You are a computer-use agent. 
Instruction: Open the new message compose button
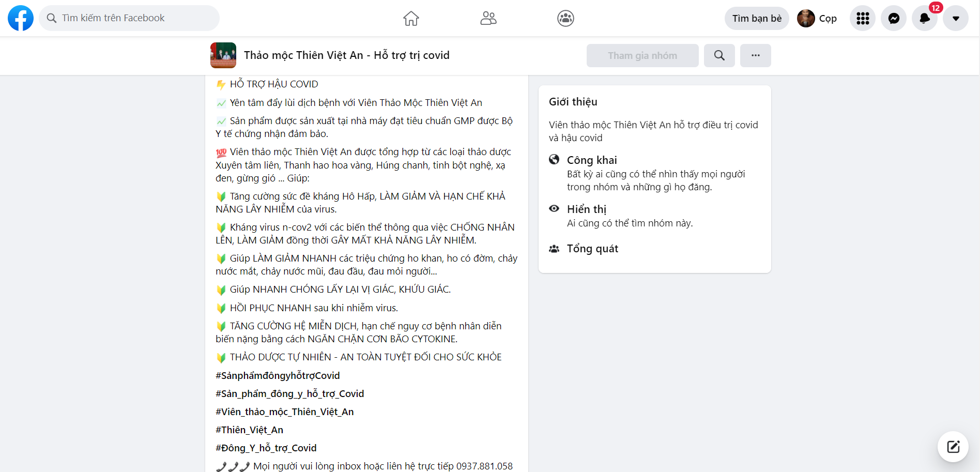[x=953, y=447]
